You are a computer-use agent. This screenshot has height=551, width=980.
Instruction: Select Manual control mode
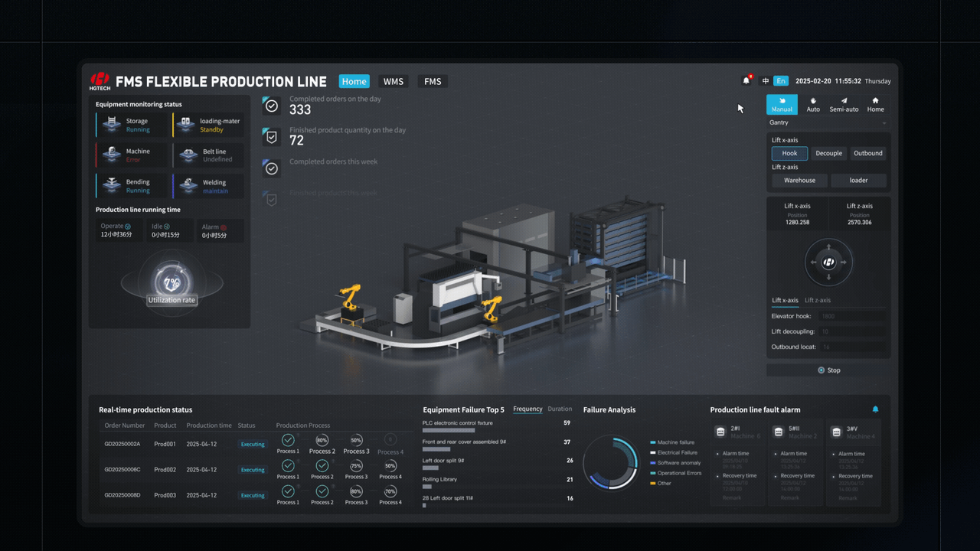coord(782,105)
